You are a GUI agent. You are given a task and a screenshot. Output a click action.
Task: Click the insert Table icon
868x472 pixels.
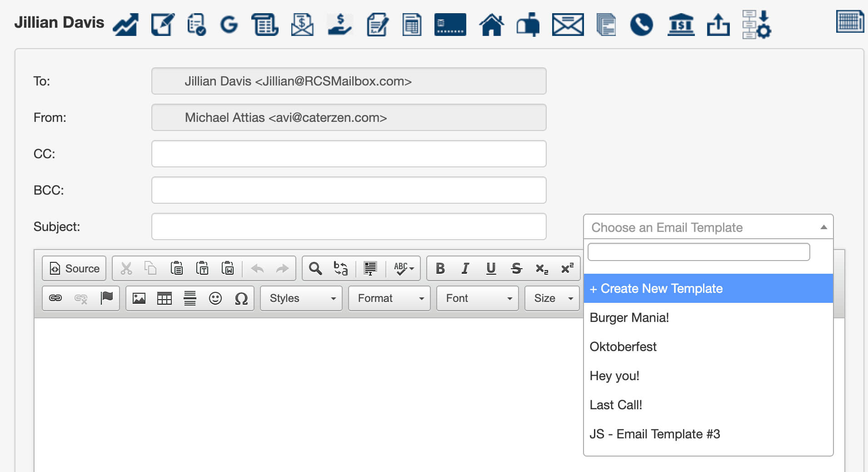tap(165, 298)
